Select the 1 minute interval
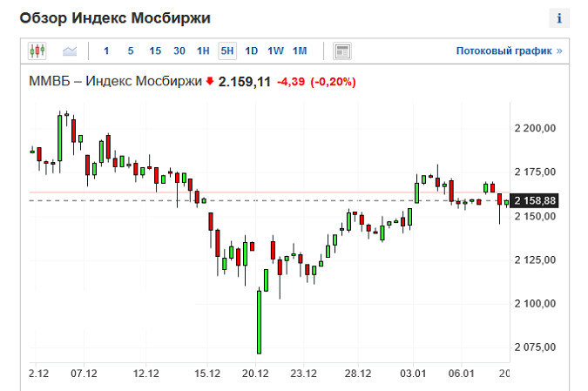 pyautogui.click(x=106, y=51)
